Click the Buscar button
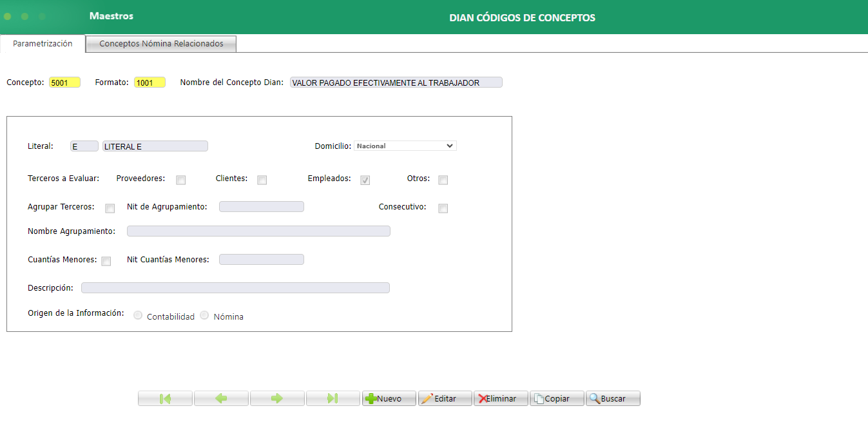The image size is (868, 426). pyautogui.click(x=613, y=398)
